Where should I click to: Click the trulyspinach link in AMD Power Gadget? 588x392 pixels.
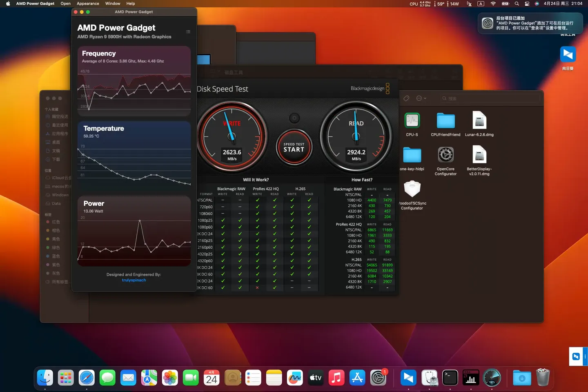point(134,280)
